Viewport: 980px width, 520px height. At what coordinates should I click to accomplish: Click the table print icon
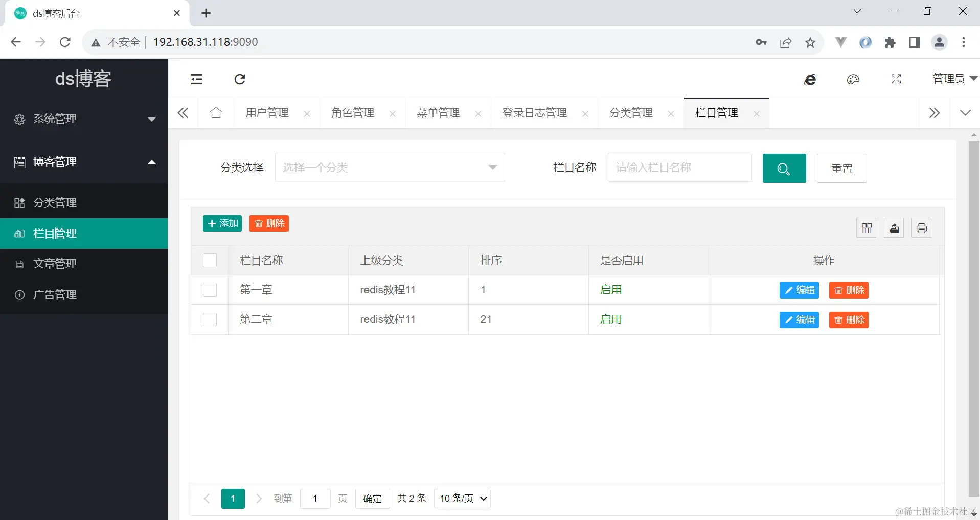click(922, 228)
